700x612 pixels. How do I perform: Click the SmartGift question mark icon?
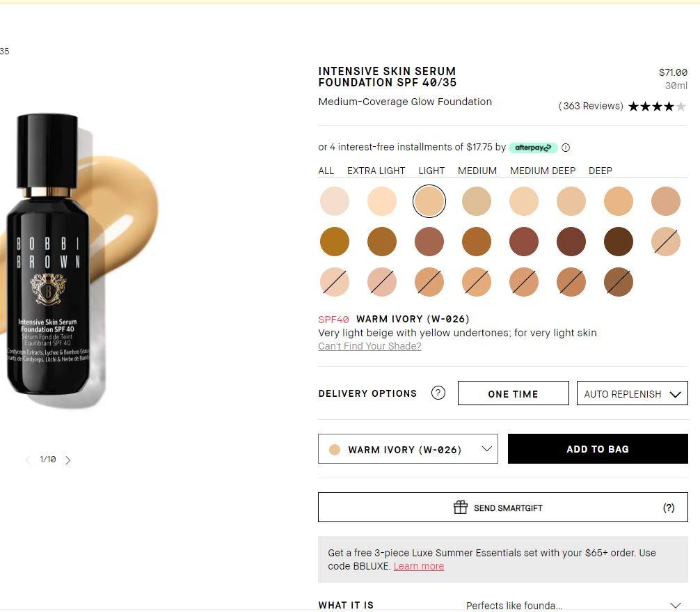(668, 508)
